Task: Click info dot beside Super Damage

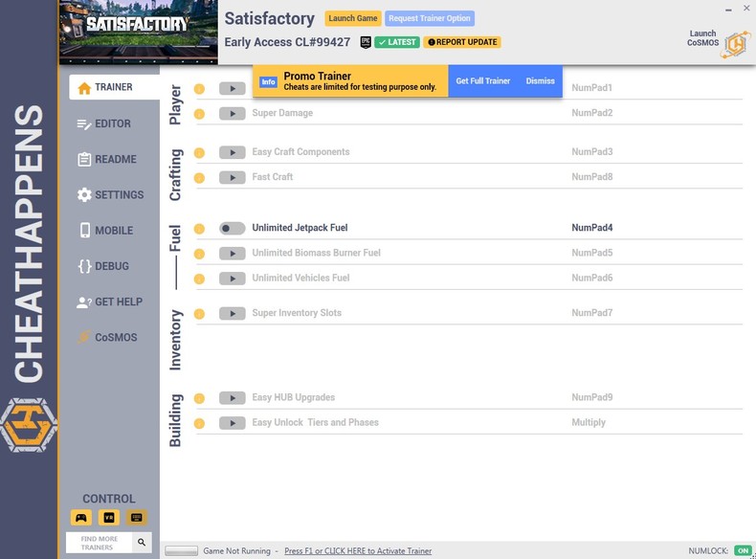Action: [x=199, y=114]
